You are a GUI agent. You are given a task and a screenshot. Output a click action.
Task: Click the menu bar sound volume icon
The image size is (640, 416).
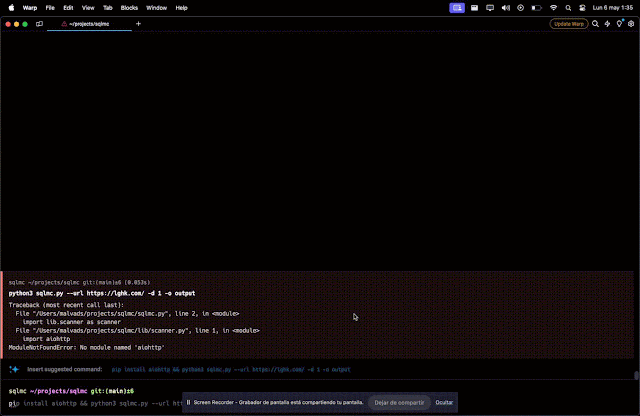click(x=503, y=7)
